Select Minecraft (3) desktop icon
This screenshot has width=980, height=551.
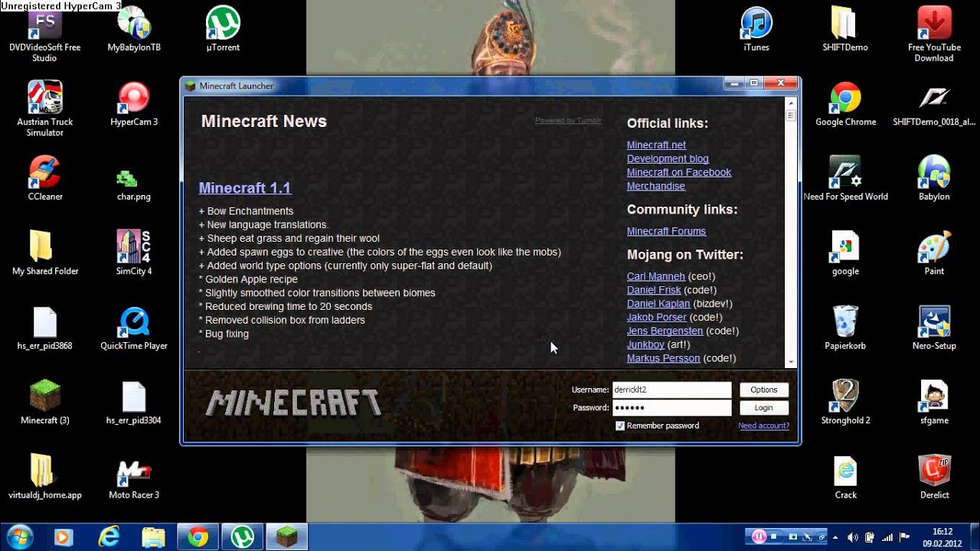[x=44, y=403]
